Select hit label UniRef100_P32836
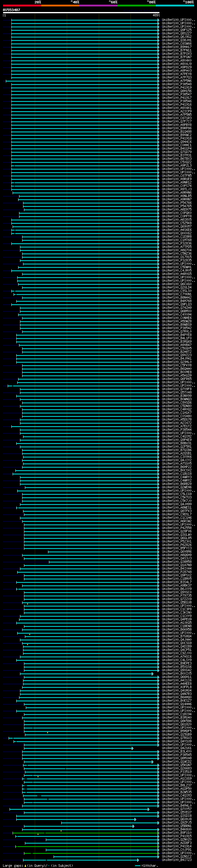 tap(177, 243)
